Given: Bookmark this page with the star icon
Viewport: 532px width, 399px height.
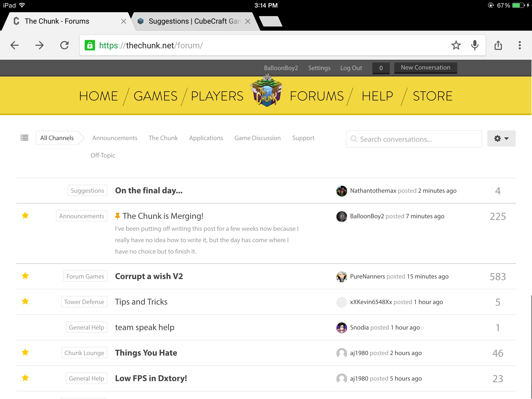Looking at the screenshot, I should pyautogui.click(x=456, y=45).
